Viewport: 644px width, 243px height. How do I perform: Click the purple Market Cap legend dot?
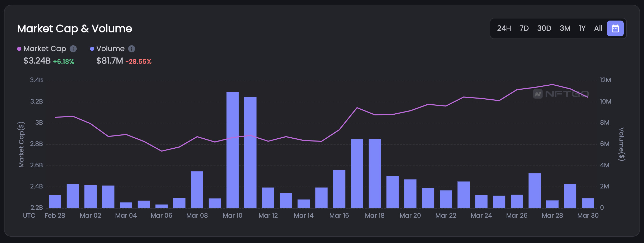click(x=19, y=49)
